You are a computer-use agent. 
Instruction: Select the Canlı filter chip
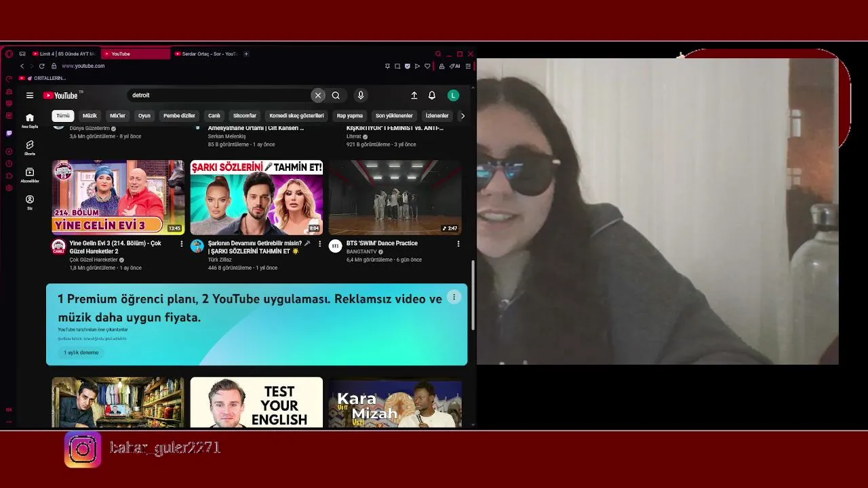tap(214, 116)
